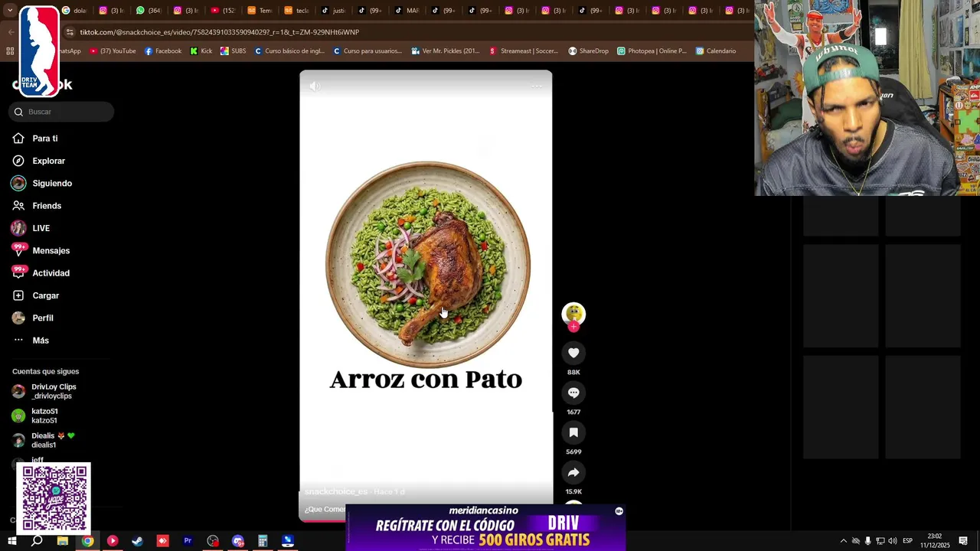
Task: Show hidden system tray icons
Action: tap(844, 541)
